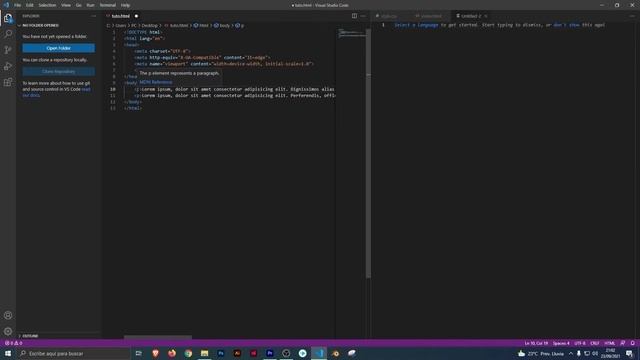Open the Selection menu
640x360 pixels.
click(x=47, y=5)
